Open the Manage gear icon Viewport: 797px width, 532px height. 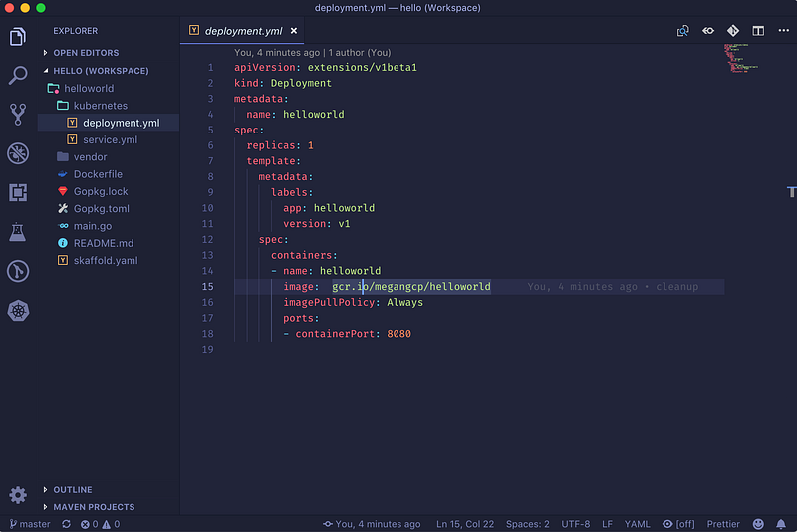point(18,495)
